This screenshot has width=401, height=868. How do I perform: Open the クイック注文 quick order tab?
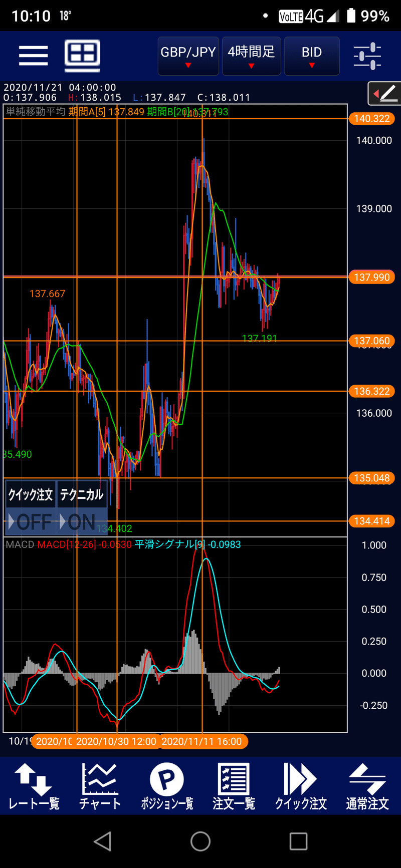click(301, 786)
